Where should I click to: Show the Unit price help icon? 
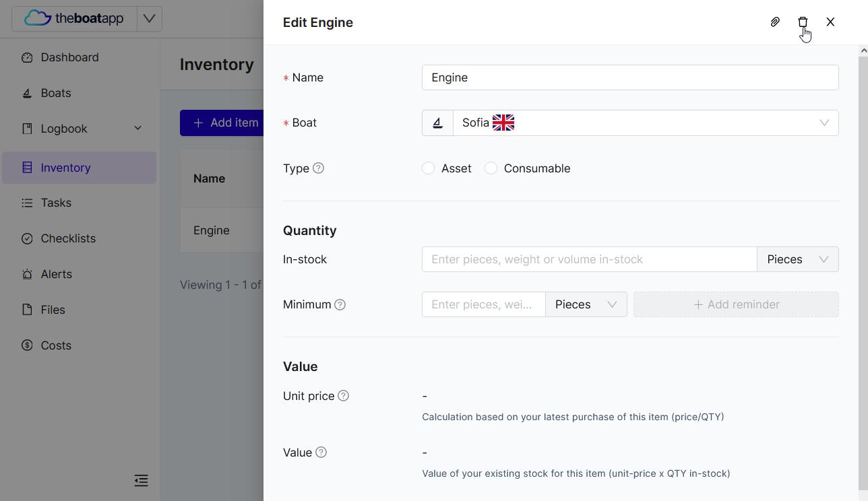click(344, 396)
